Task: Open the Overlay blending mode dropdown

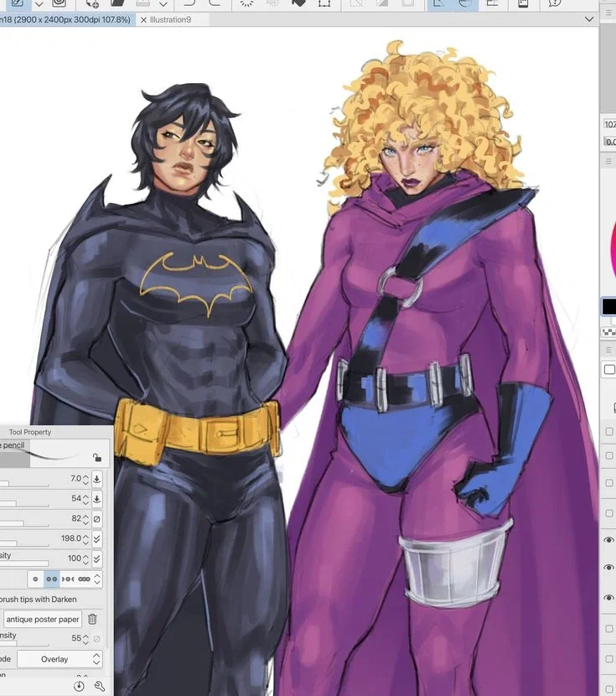Action: 60,659
